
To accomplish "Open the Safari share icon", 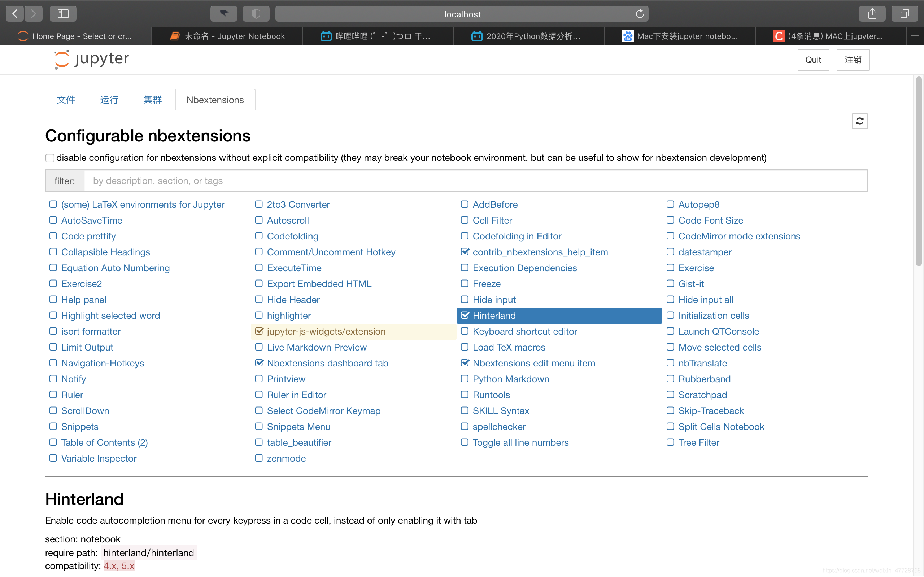I will [x=872, y=14].
